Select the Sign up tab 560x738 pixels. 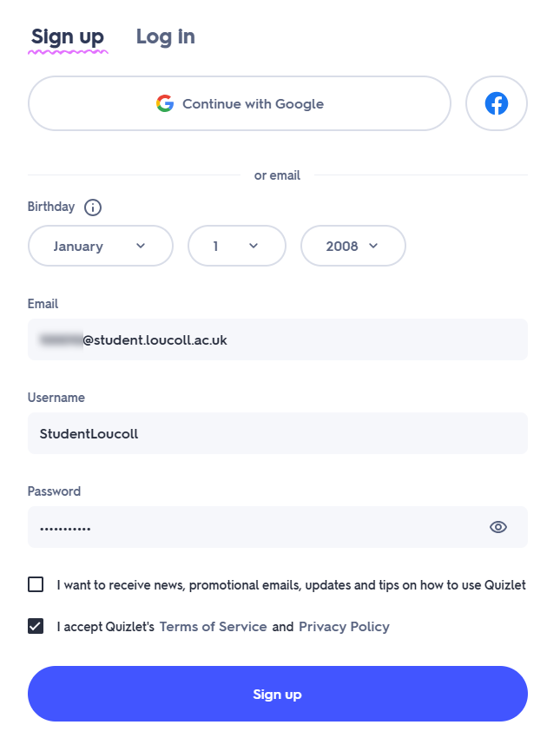click(x=68, y=37)
